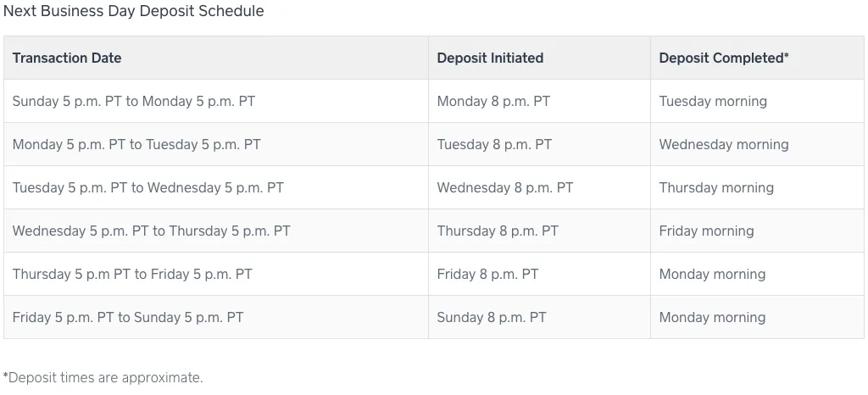Click the Tuesday morning cell
Image resolution: width=868 pixels, height=395 pixels.
pos(757,101)
